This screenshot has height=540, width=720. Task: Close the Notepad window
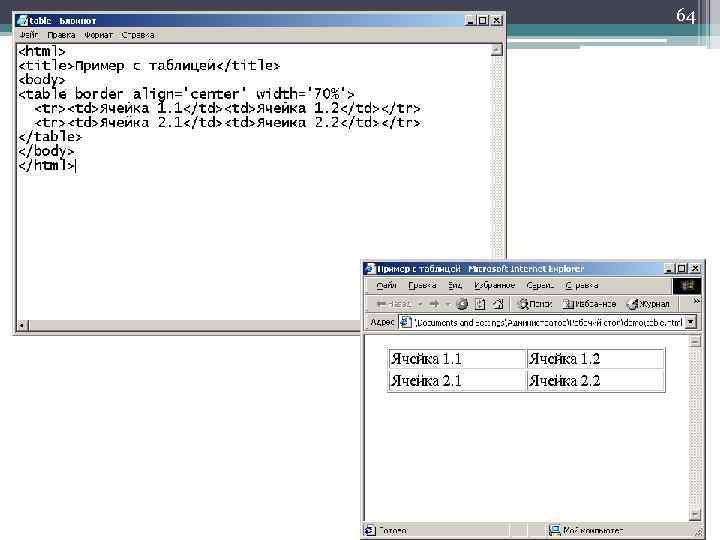tap(496, 21)
